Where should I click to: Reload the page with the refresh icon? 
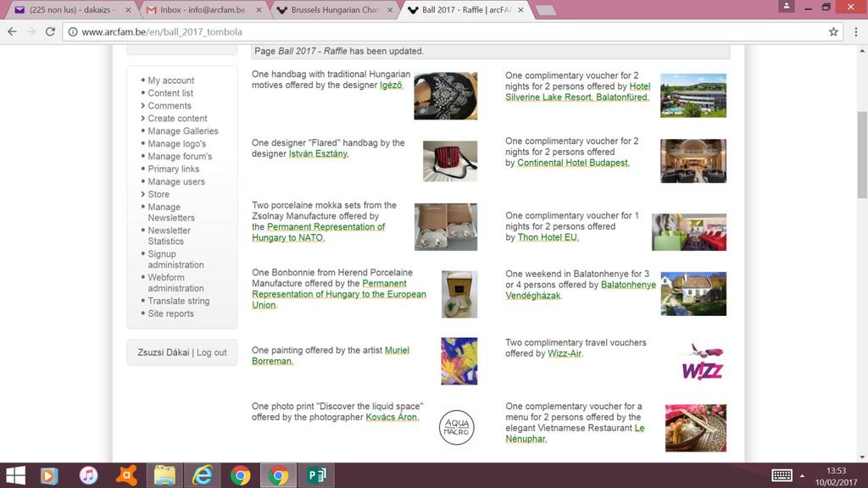pos(50,32)
